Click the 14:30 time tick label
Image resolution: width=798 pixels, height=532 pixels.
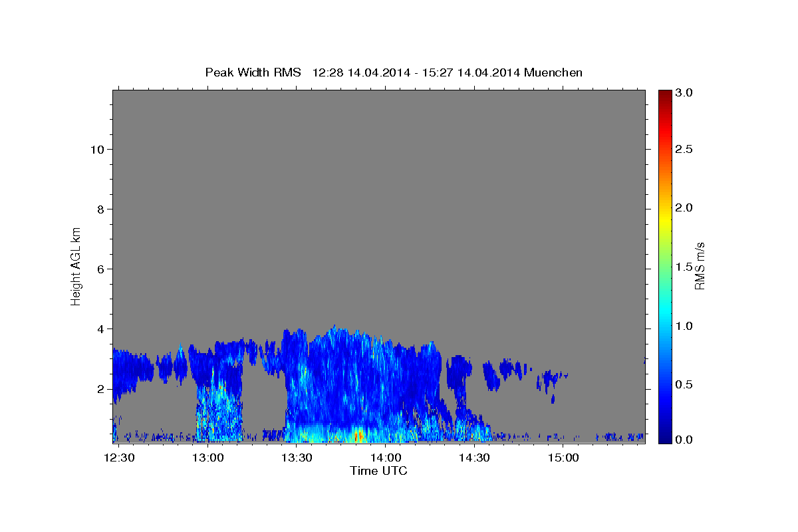[474, 458]
